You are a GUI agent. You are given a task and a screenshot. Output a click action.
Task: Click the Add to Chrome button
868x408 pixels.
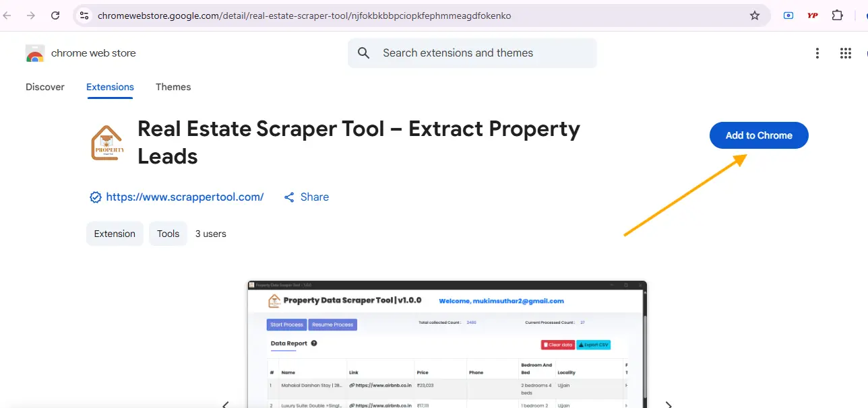[x=758, y=135]
